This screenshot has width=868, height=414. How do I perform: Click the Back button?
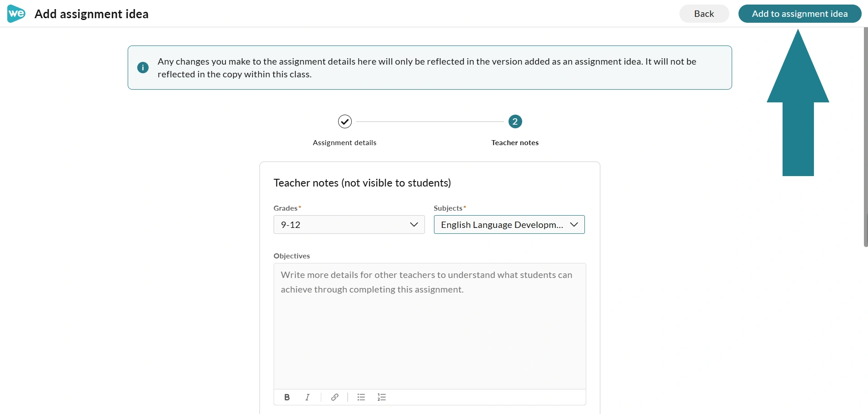tap(704, 14)
